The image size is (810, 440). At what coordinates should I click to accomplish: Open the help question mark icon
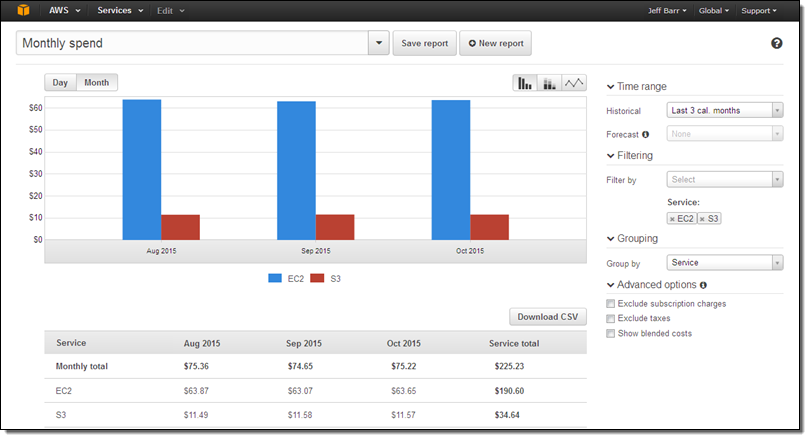(x=777, y=43)
